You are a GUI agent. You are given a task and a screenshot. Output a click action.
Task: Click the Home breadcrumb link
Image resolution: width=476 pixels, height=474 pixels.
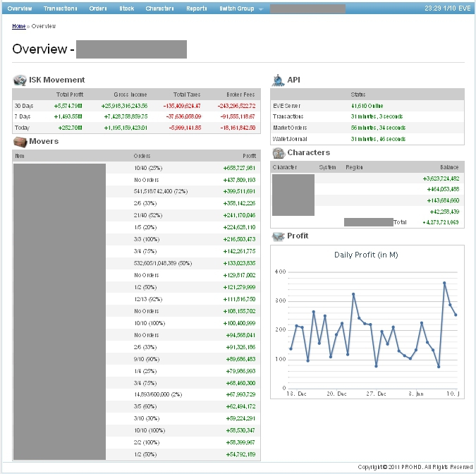[18, 26]
